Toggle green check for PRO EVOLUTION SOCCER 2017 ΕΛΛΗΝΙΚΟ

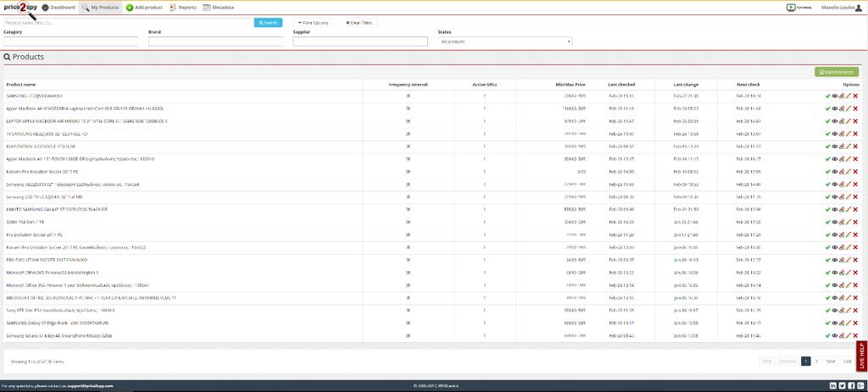point(827,260)
